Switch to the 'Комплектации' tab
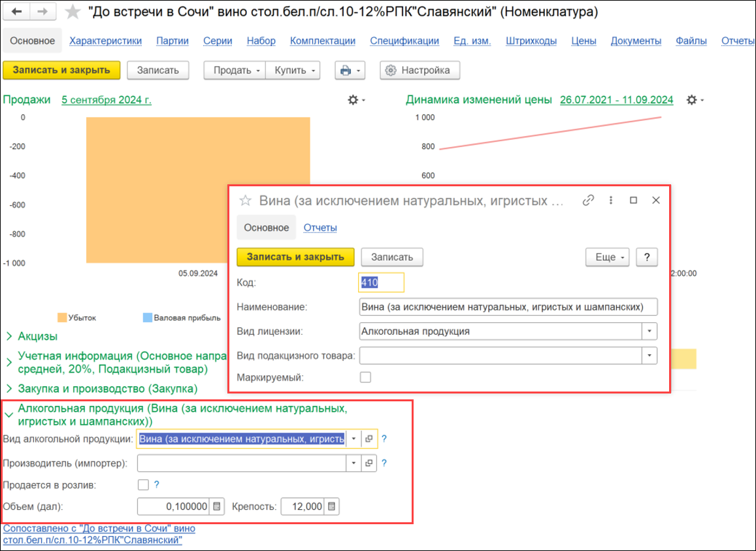The image size is (756, 551). [323, 41]
